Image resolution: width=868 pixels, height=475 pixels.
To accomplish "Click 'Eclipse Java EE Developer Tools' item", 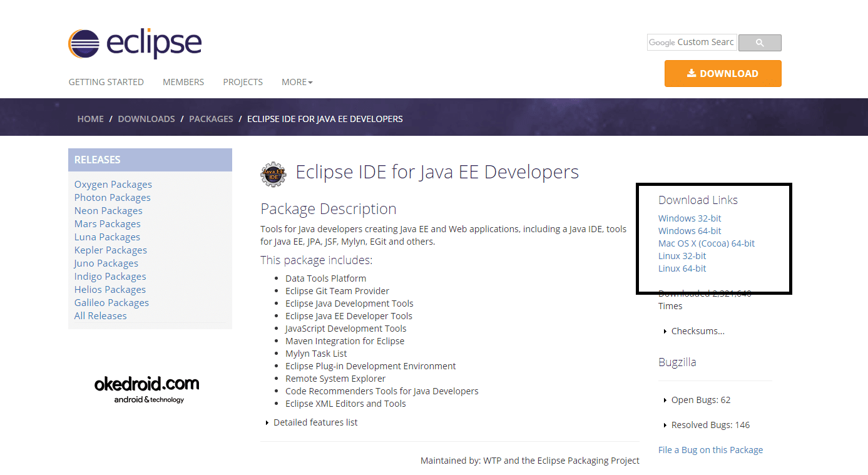I will [x=349, y=316].
